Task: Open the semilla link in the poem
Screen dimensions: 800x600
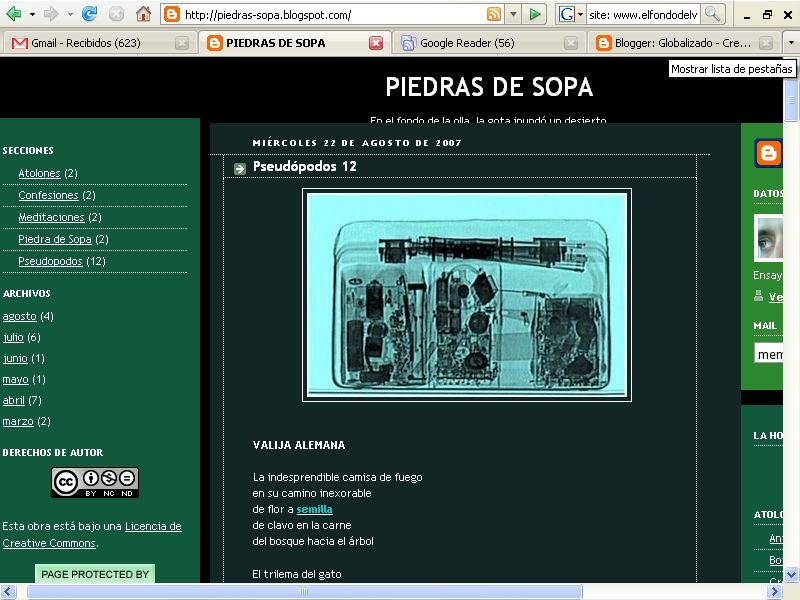Action: [315, 509]
